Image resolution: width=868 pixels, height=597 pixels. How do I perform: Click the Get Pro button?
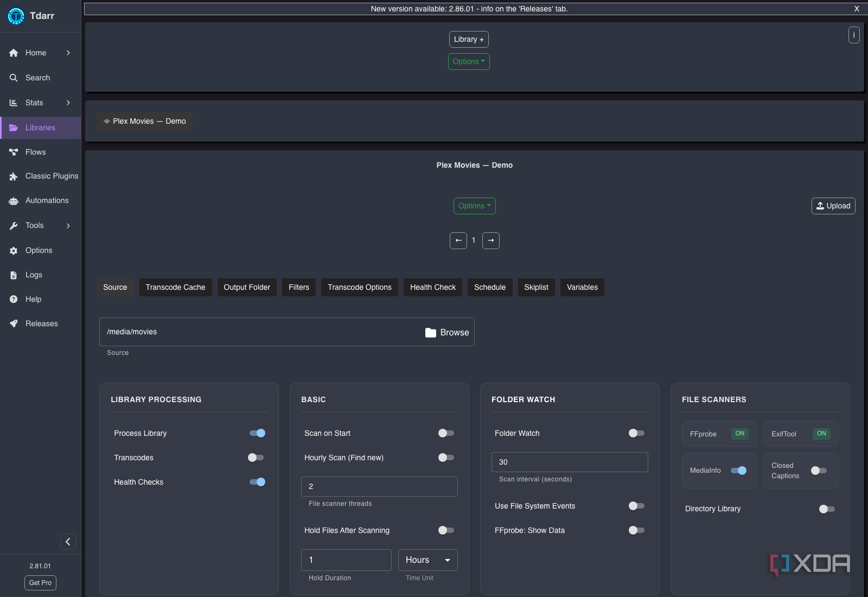click(x=40, y=583)
